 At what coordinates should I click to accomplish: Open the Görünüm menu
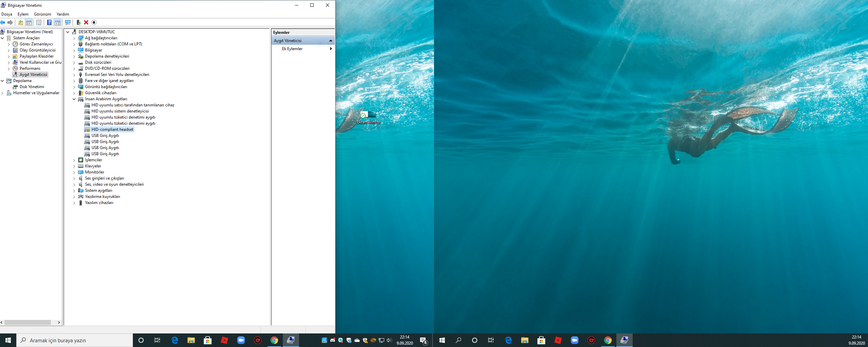click(x=42, y=14)
